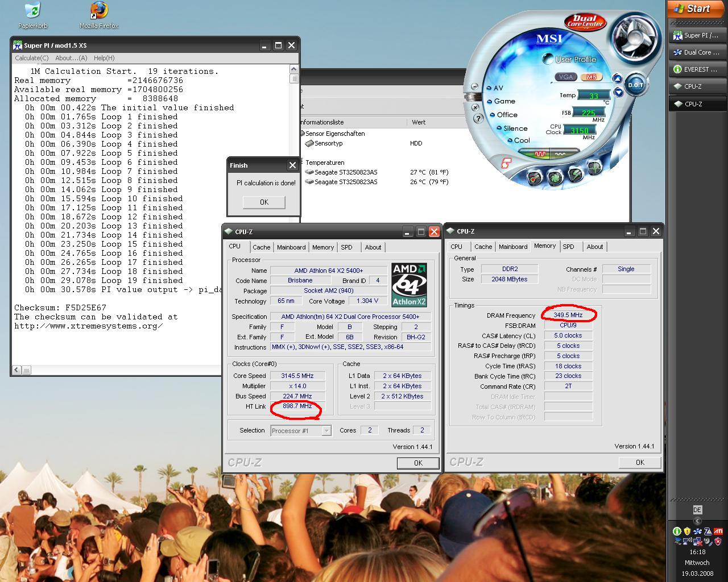
Task: Switch to Dual Core taskbar entry
Action: [698, 52]
